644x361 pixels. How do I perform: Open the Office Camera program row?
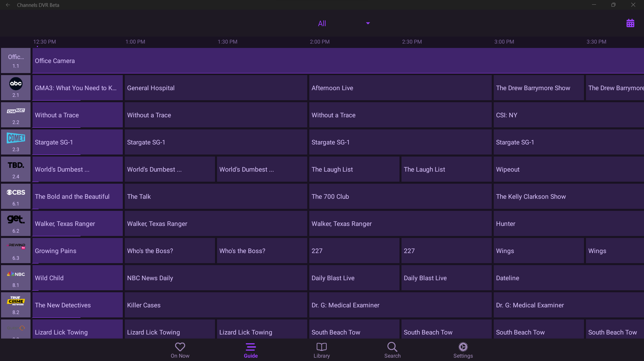(335, 61)
